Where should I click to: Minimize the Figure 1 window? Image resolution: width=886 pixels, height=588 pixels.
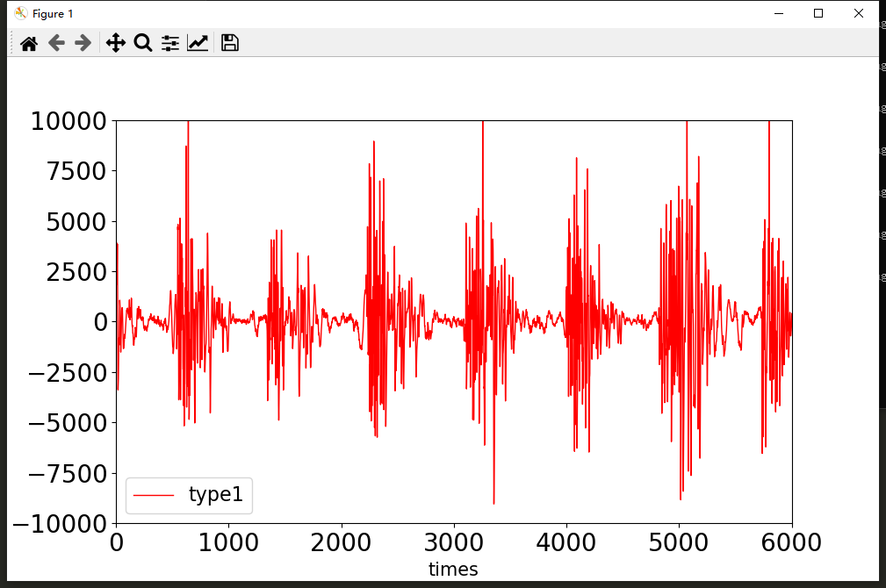778,13
